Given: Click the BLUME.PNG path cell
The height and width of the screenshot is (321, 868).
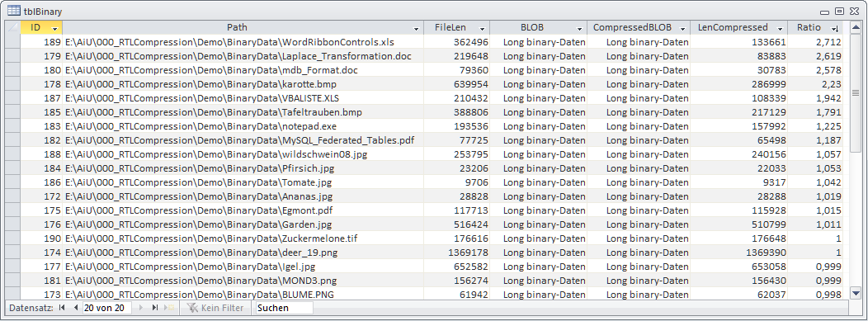Looking at the screenshot, I should click(243, 295).
